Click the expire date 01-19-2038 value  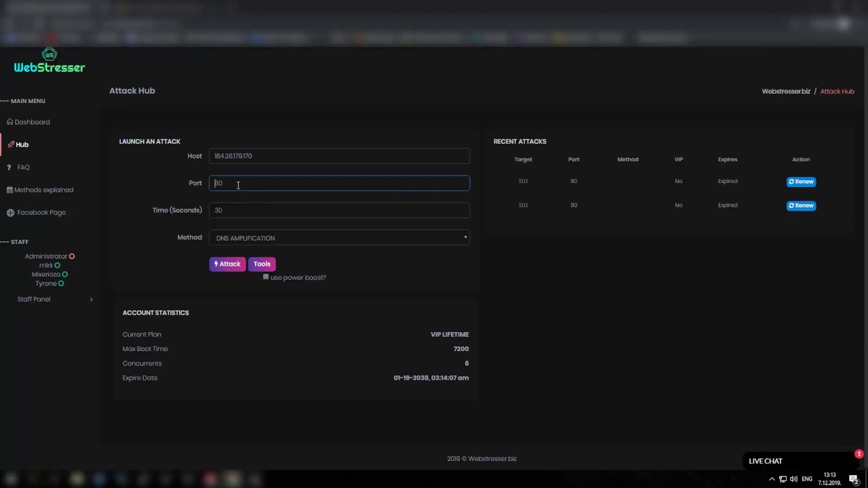pos(431,378)
